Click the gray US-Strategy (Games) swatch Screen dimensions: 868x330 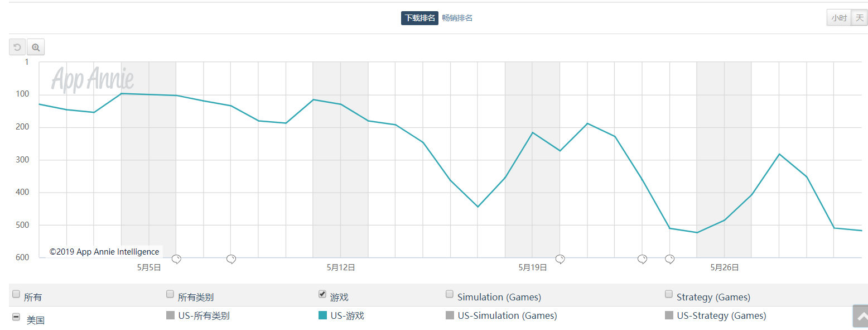click(669, 315)
